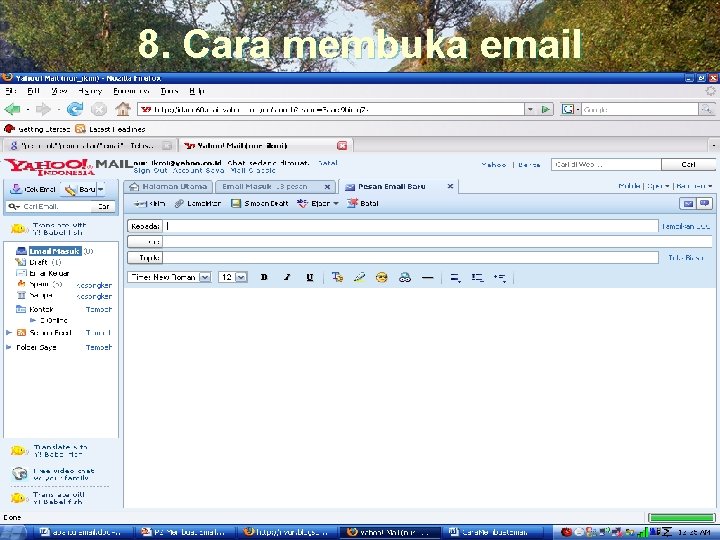The height and width of the screenshot is (540, 720).
Task: Open the Draft folder
Action: coord(39,262)
